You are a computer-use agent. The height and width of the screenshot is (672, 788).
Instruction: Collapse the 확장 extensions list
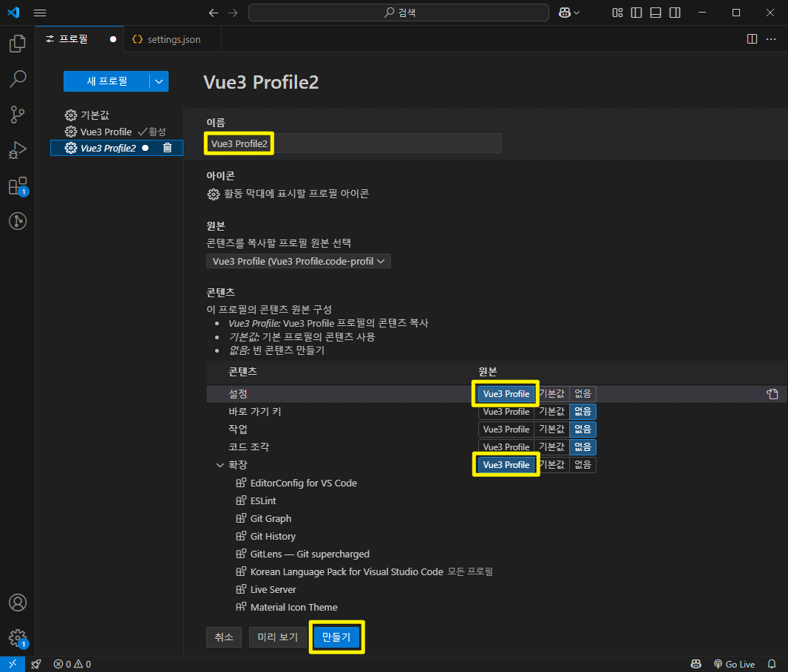220,465
